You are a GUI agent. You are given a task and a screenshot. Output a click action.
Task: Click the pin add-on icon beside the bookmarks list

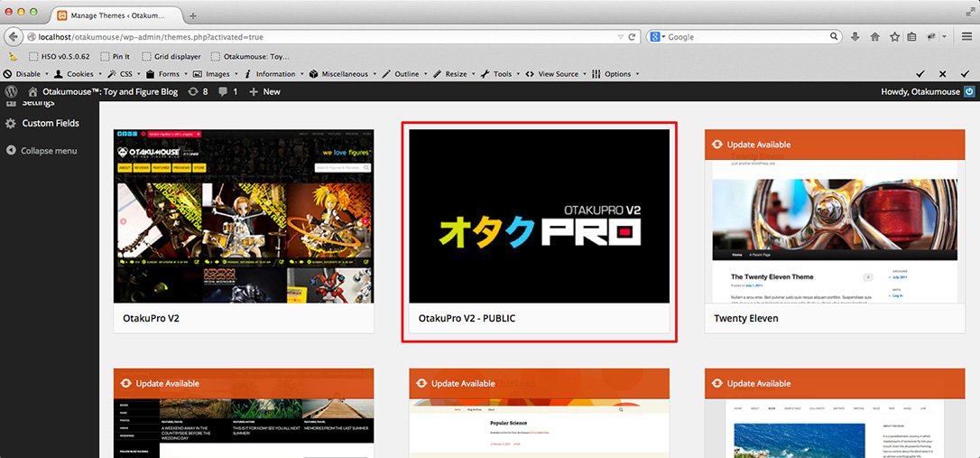click(x=930, y=37)
